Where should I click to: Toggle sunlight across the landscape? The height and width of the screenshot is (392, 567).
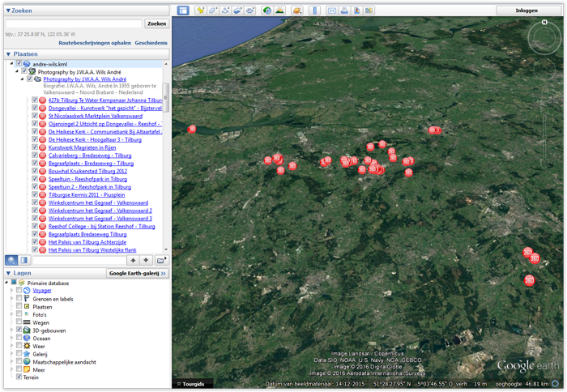click(x=279, y=11)
